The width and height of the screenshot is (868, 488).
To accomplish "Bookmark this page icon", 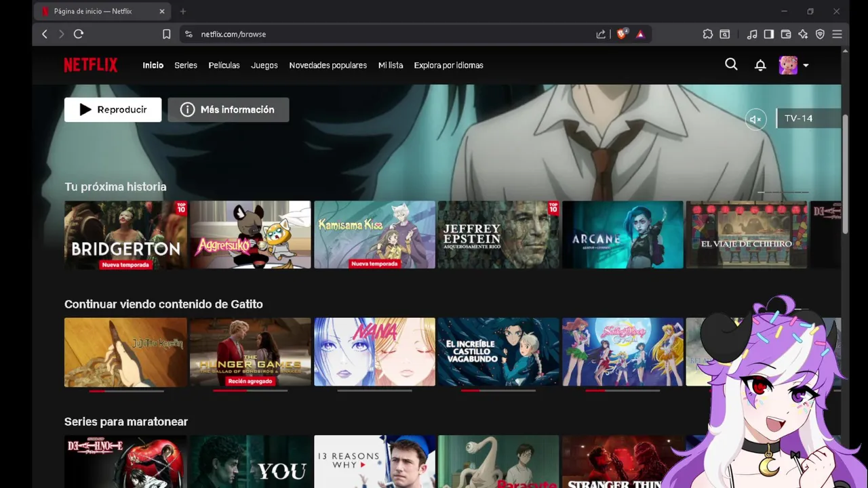I will click(167, 34).
